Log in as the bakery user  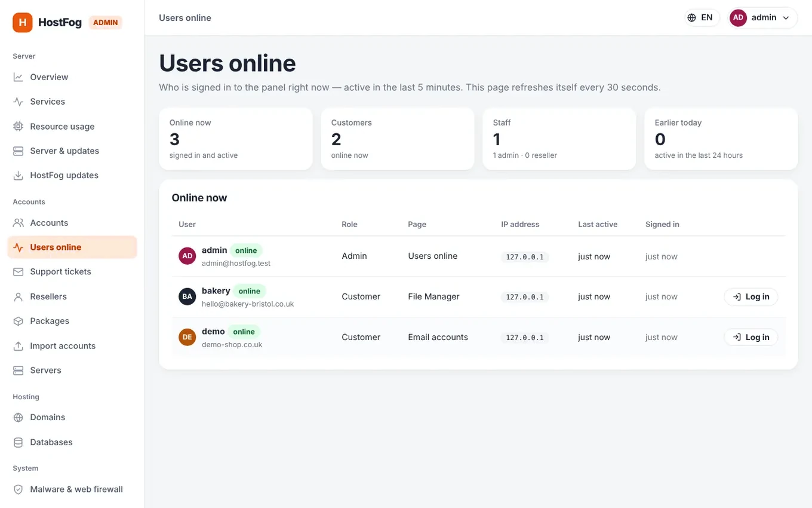pos(751,297)
